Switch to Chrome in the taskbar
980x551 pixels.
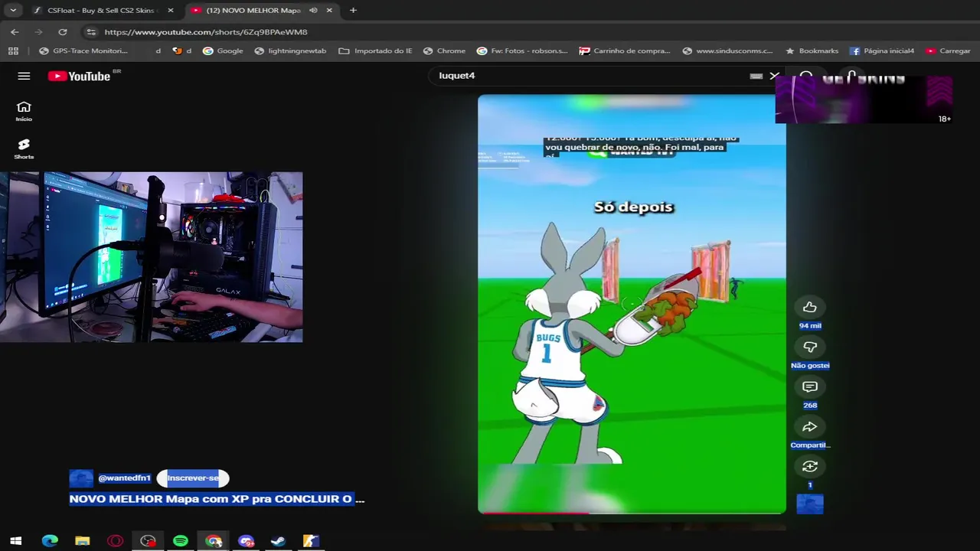pos(214,541)
